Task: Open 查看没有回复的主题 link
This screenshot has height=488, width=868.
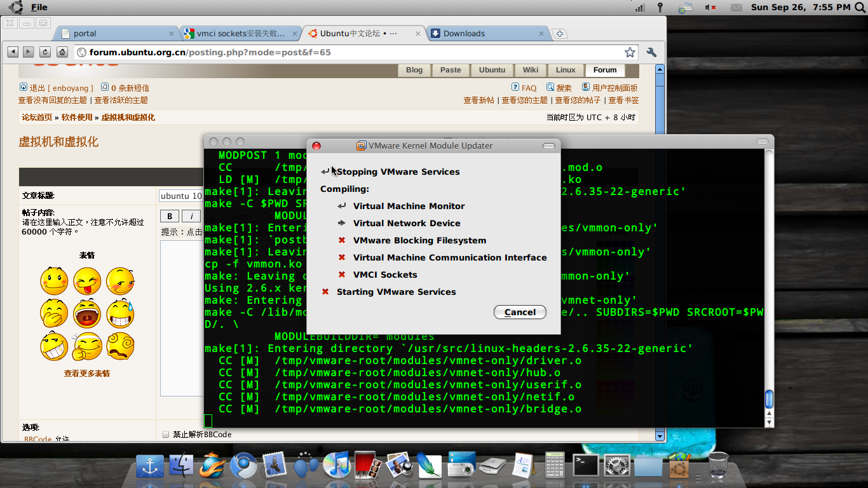Action: (x=53, y=100)
